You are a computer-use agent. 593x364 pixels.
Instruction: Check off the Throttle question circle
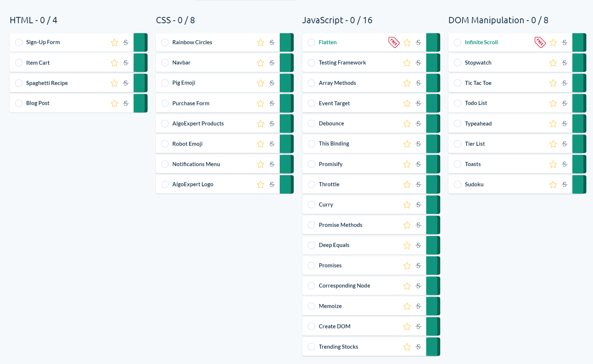311,184
